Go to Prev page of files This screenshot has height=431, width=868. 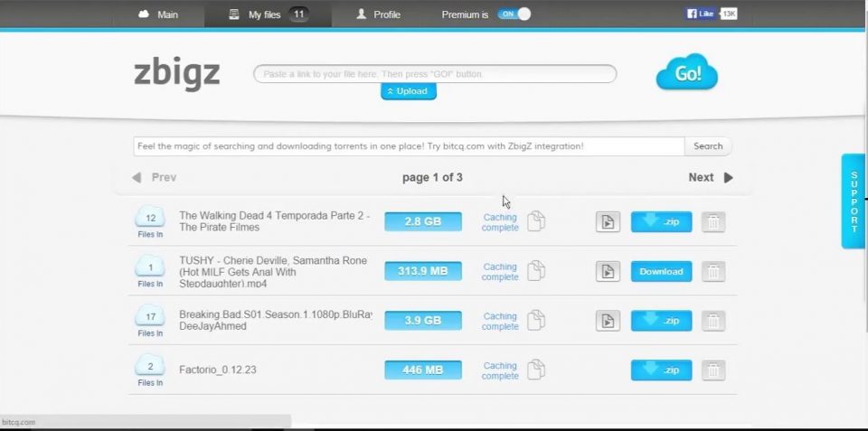(155, 178)
